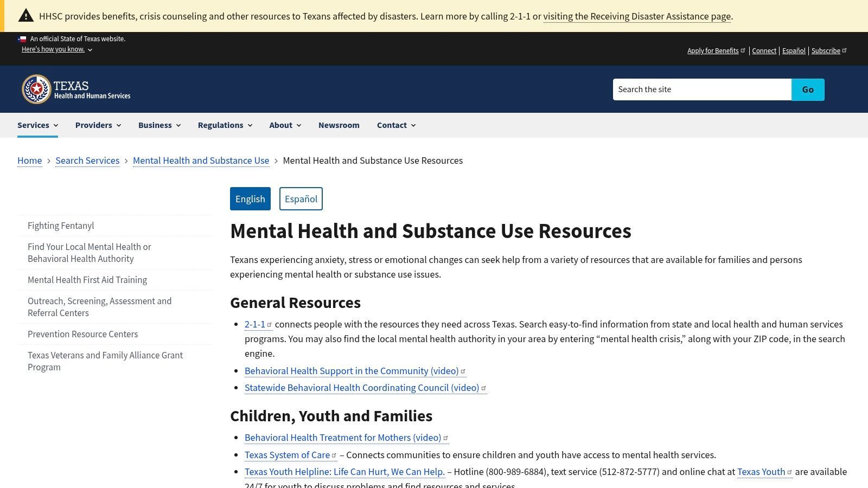Expand the Regulations menu
This screenshot has height=488, width=868.
point(225,125)
